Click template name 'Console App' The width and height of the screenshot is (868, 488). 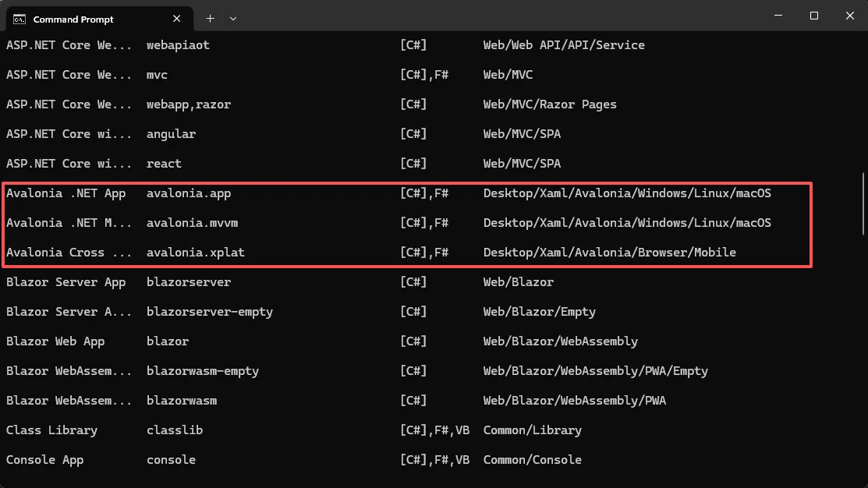pos(44,460)
